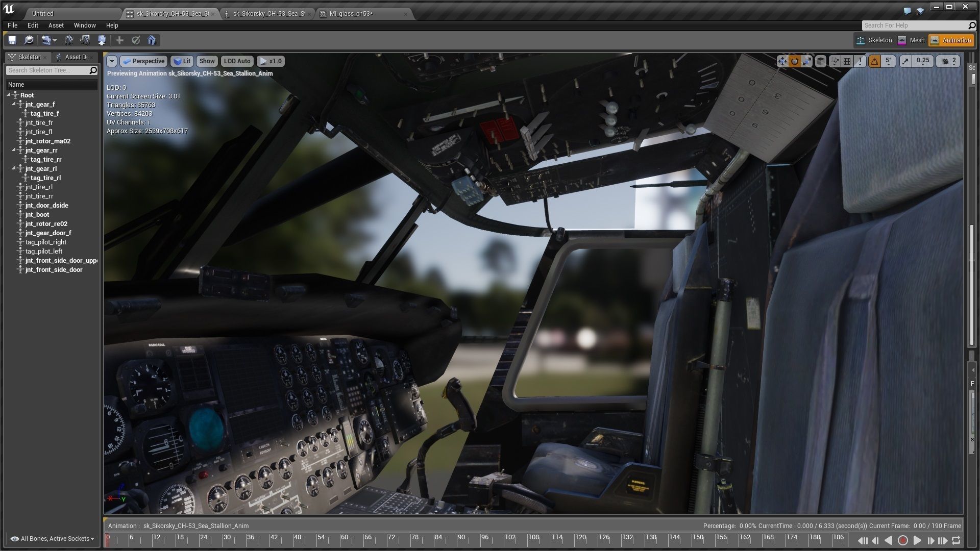980x551 pixels.
Task: Click the Save asset icon
Action: pyautogui.click(x=12, y=40)
